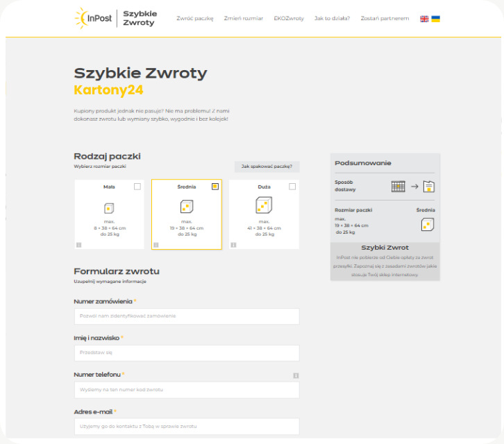The height and width of the screenshot is (444, 504).
Task: Open Zmień rozmiar menu item
Action: (243, 18)
